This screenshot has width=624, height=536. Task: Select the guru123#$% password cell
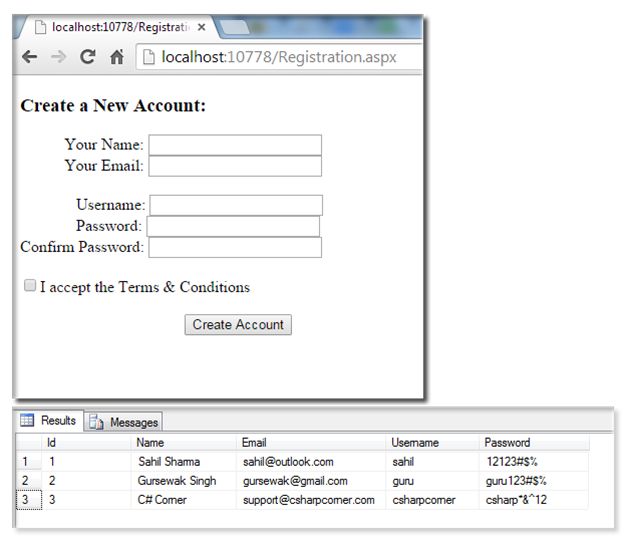(x=534, y=481)
